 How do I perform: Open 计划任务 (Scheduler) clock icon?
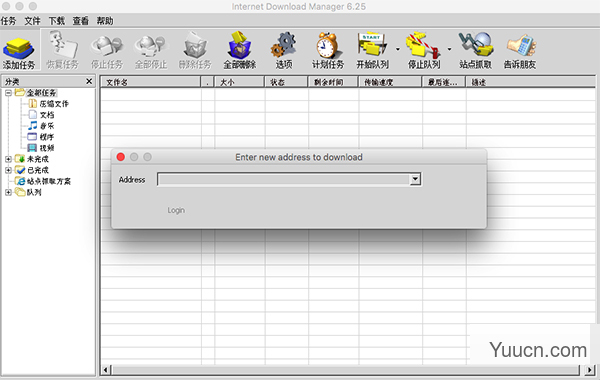[328, 51]
